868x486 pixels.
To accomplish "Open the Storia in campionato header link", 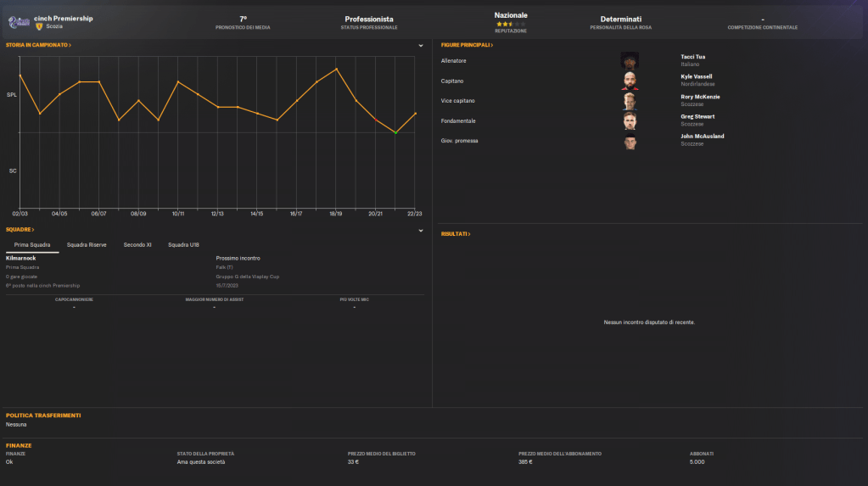I will [38, 45].
